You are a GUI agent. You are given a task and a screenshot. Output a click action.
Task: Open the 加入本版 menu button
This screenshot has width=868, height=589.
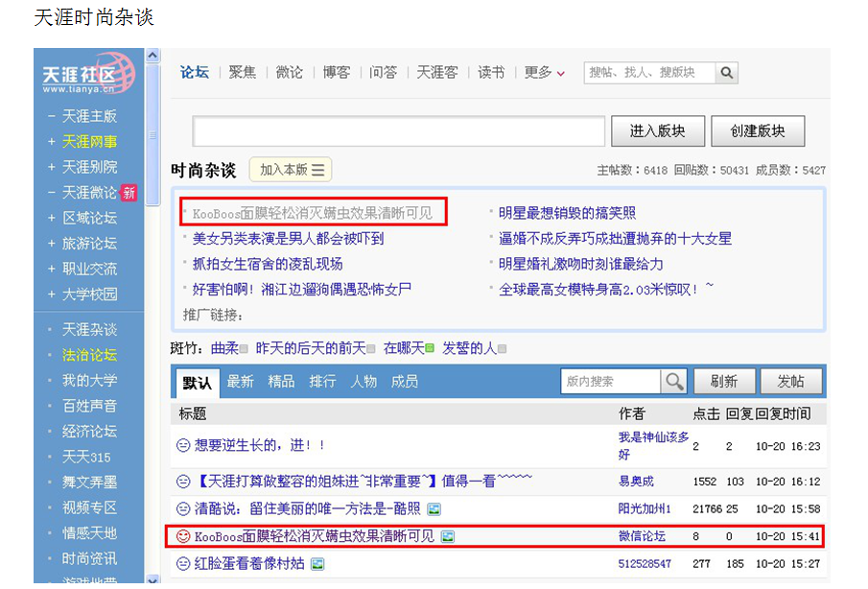[x=291, y=170]
